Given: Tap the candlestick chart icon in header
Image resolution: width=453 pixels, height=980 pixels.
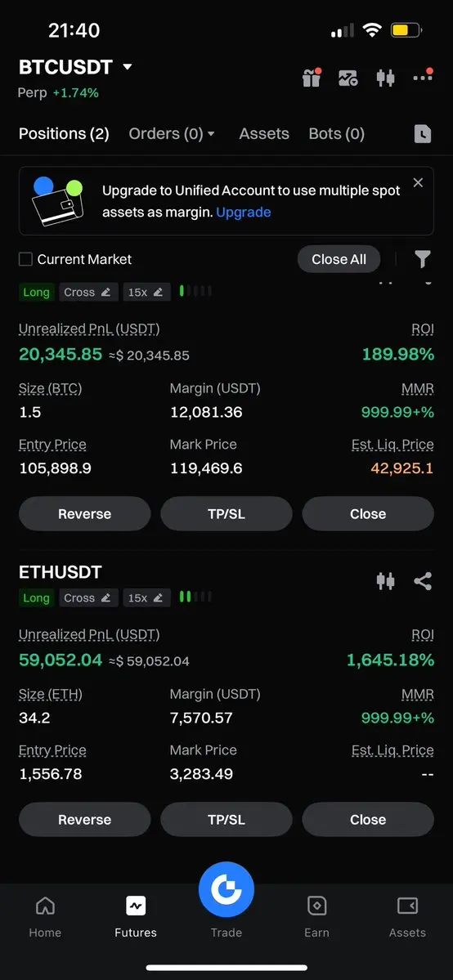Looking at the screenshot, I should pos(385,78).
